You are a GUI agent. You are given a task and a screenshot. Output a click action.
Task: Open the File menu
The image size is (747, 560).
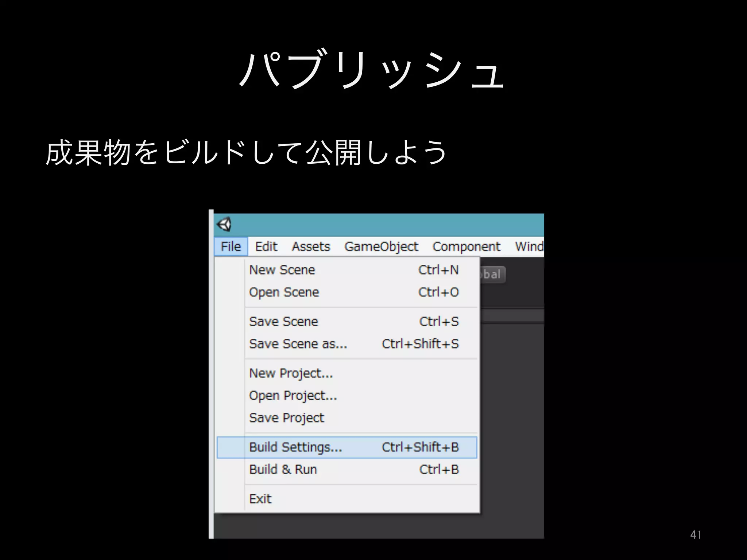[x=231, y=246]
